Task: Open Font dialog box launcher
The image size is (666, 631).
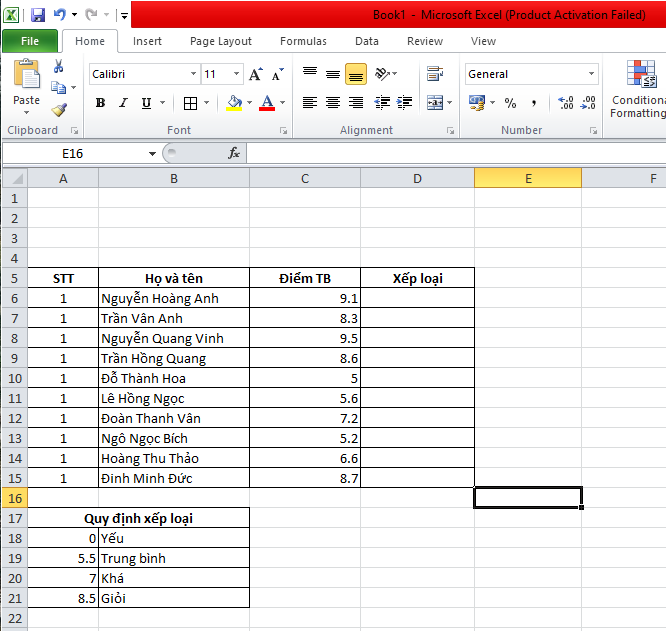Action: pyautogui.click(x=283, y=131)
